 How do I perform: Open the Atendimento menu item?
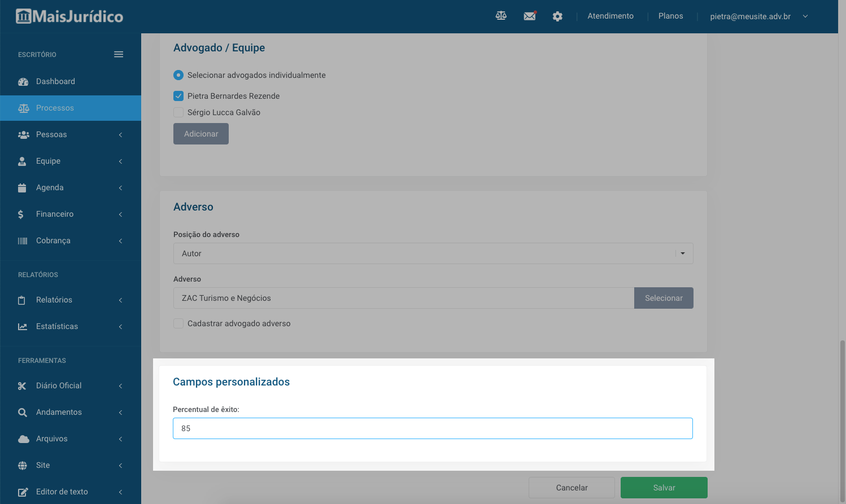coord(610,16)
